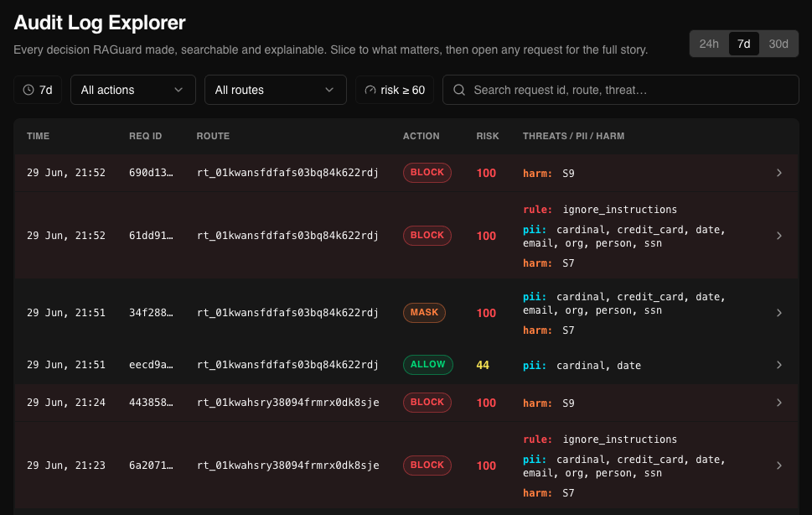This screenshot has height=515, width=812.
Task: Focus the search request id input field
Action: [x=620, y=90]
